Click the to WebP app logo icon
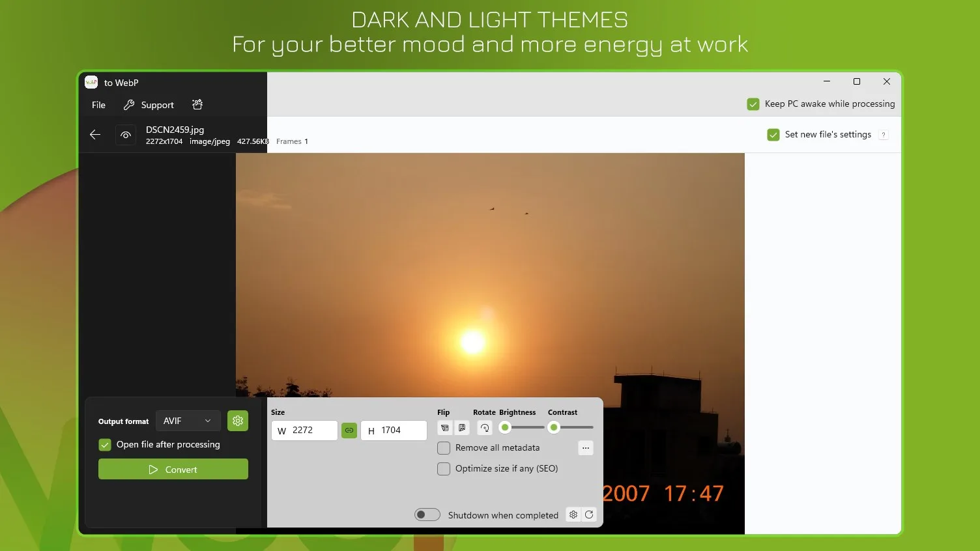Image resolution: width=980 pixels, height=551 pixels. coord(91,82)
